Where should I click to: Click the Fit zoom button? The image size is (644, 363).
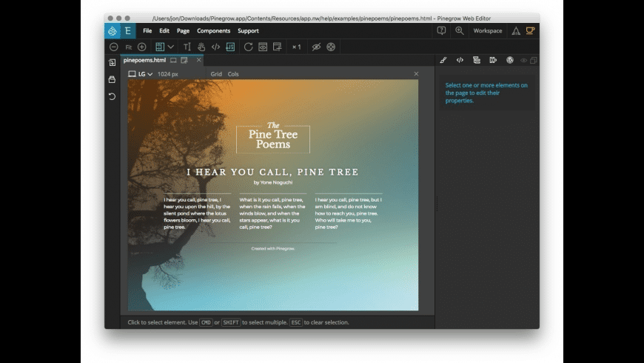point(128,47)
